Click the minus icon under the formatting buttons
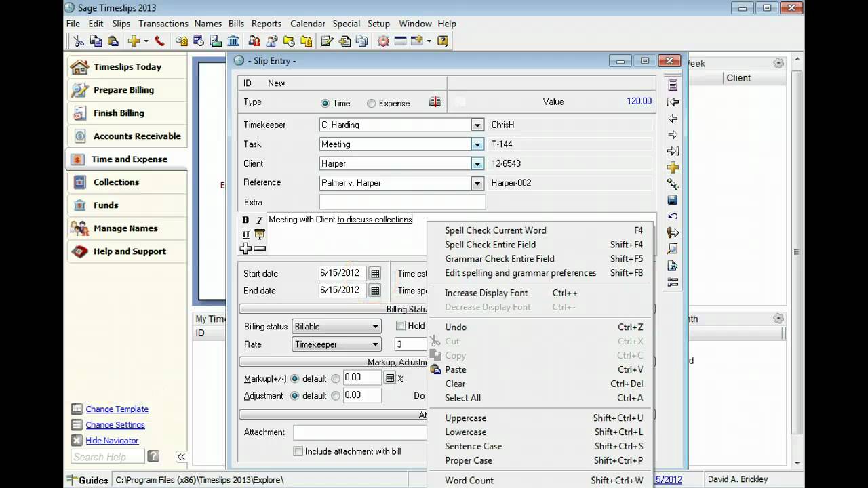Image resolution: width=868 pixels, height=488 pixels. click(260, 249)
